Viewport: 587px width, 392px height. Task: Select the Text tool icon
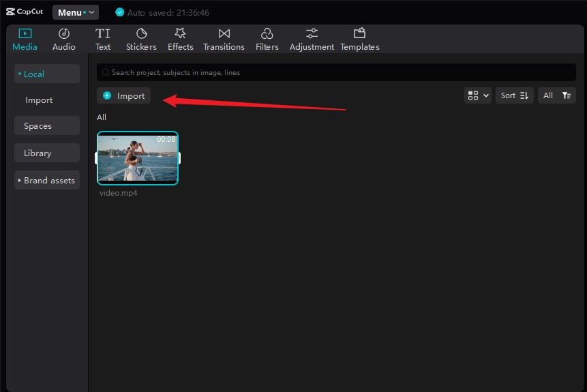(103, 34)
